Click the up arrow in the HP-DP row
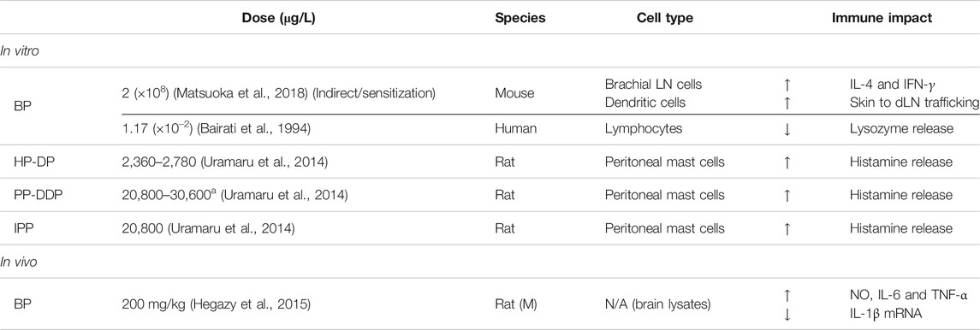The image size is (980, 330). (x=787, y=162)
